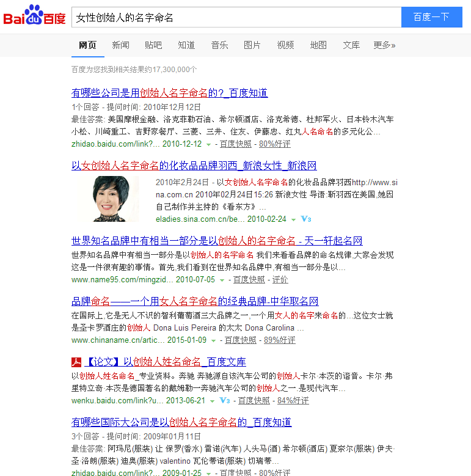
Task: Select the 网页 tab
Action: click(88, 45)
